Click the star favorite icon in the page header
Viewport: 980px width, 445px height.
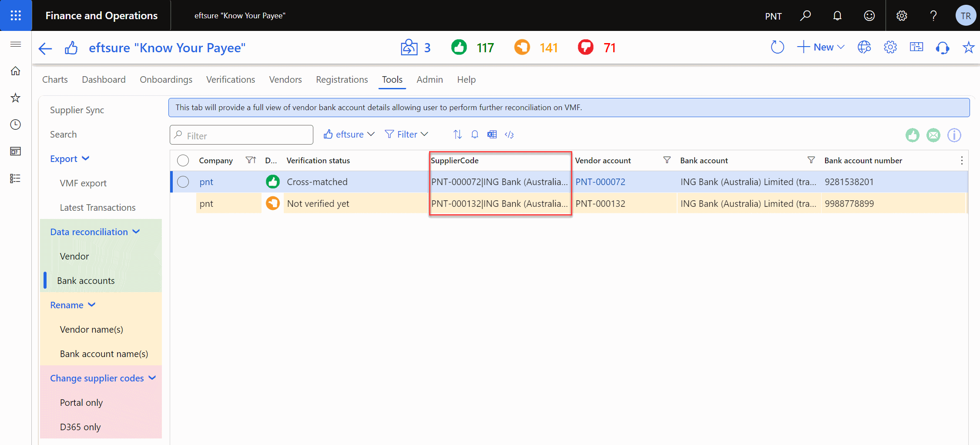point(968,47)
